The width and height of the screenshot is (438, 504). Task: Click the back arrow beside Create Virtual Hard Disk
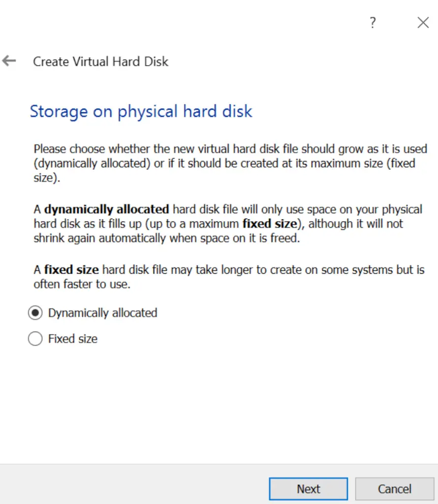9,61
